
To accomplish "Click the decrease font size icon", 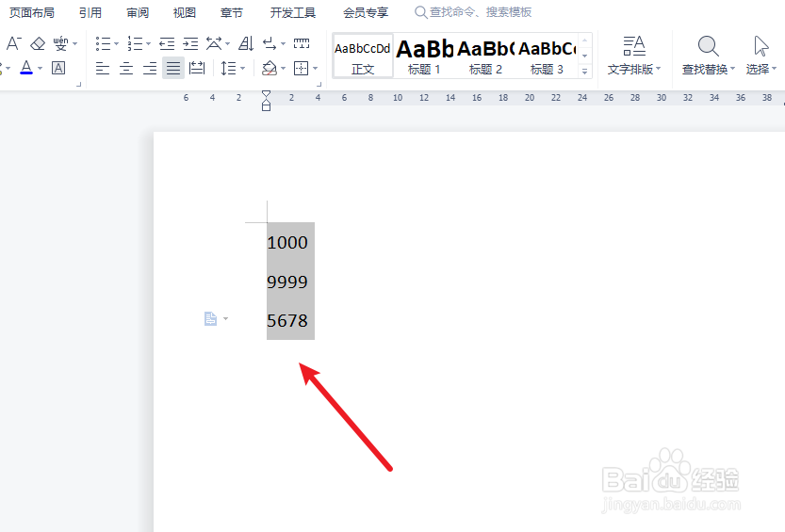I will [x=13, y=43].
